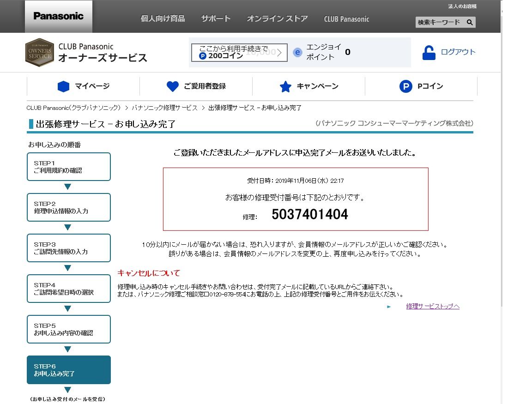Click the chevron on the 200コイン banner

tap(279, 53)
